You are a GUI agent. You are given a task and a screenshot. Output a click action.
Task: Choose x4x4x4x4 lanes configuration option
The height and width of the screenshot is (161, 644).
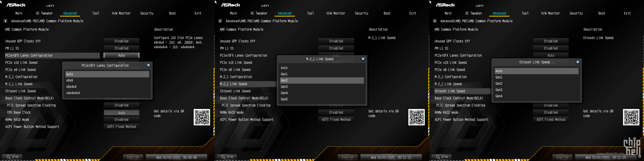[x=107, y=93]
